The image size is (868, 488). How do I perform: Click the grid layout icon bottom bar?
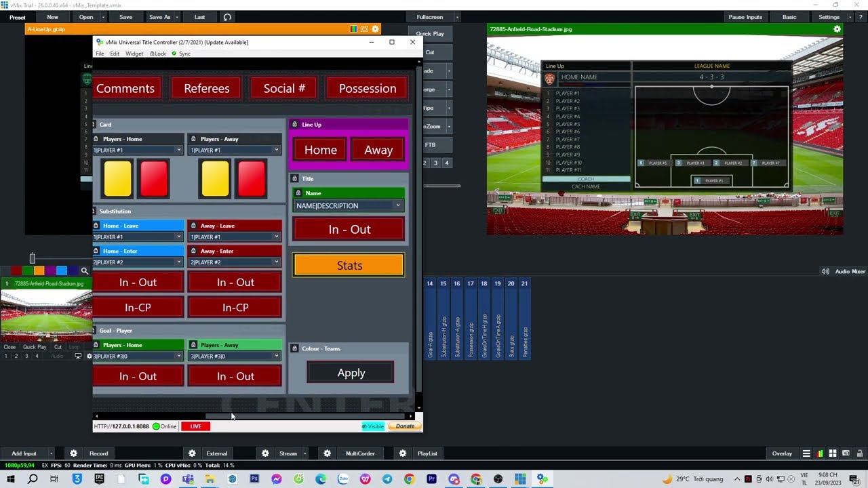(833, 453)
